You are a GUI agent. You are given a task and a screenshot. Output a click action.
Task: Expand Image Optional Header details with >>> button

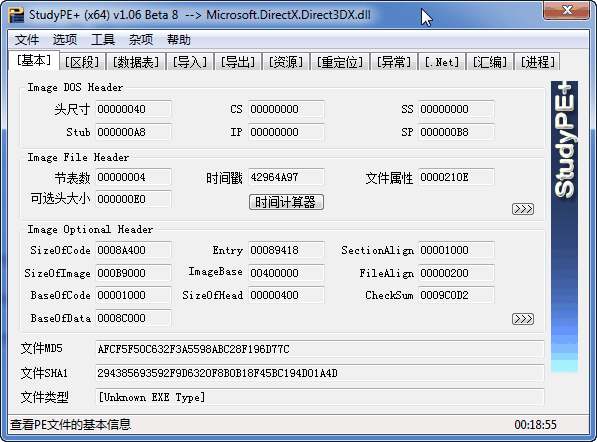[x=523, y=319]
